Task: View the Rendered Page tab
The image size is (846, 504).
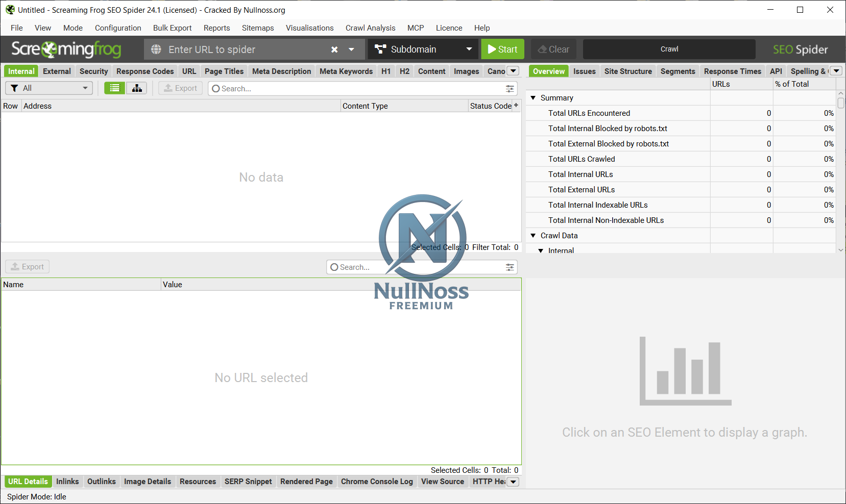Action: (306, 482)
